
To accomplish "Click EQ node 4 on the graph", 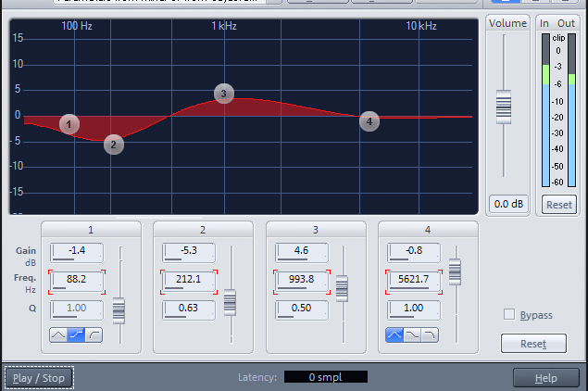I will (x=369, y=121).
